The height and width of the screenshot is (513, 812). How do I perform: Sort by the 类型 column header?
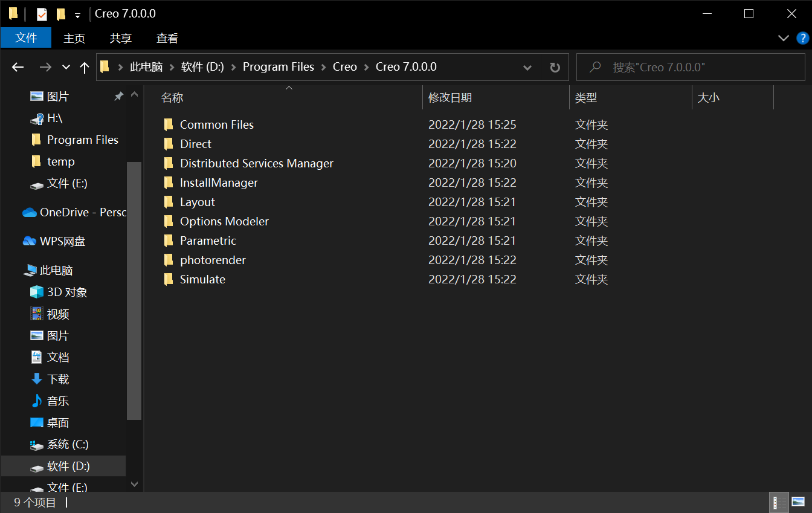pos(586,97)
